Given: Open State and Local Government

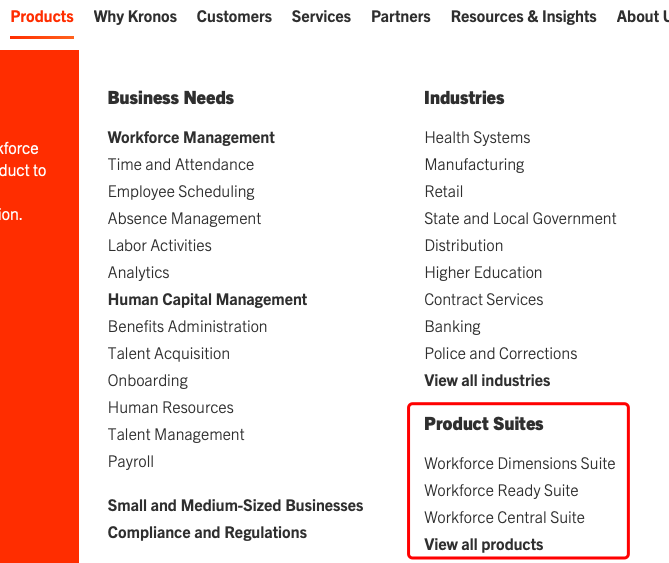Looking at the screenshot, I should point(520,219).
